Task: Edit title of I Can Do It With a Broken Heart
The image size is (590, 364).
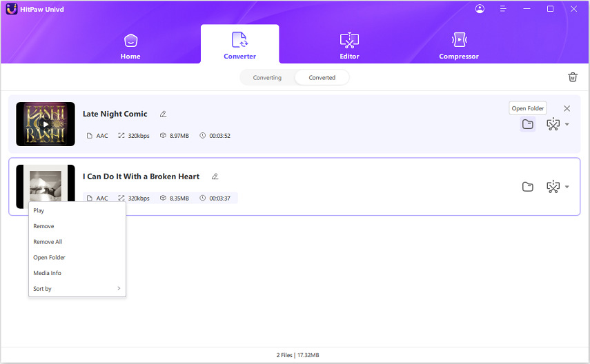Action: (x=215, y=176)
